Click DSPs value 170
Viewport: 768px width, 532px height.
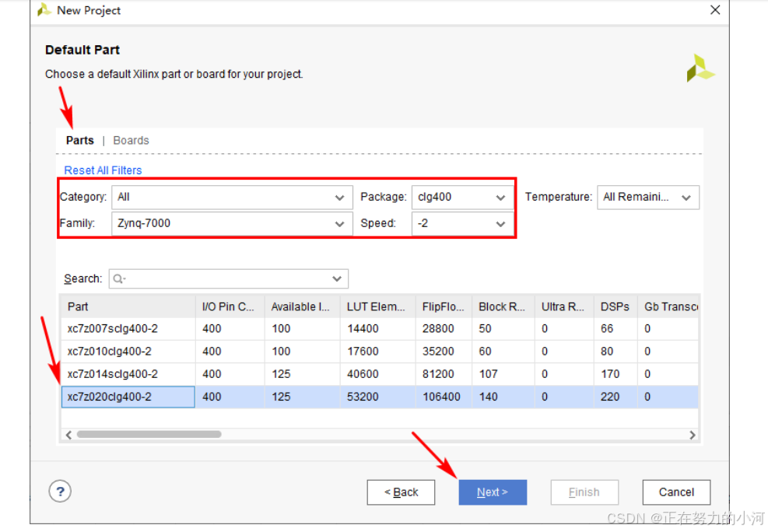point(610,374)
